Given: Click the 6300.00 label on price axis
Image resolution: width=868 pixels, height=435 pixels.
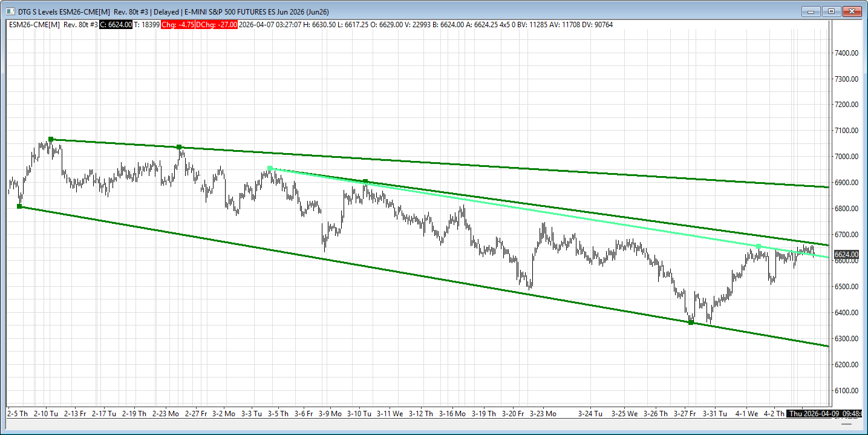Looking at the screenshot, I should point(846,339).
